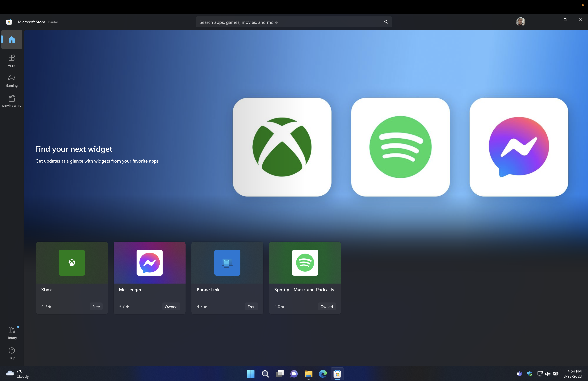Go to the Home section in sidebar

(x=12, y=40)
